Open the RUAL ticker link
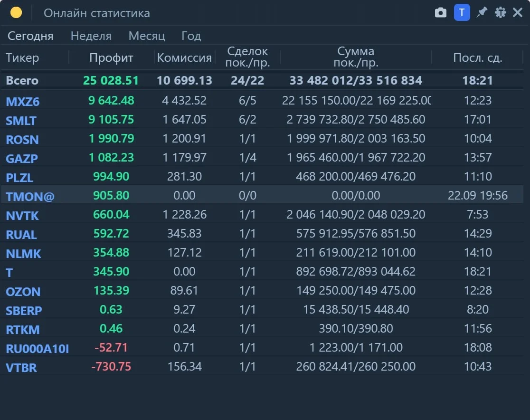The height and width of the screenshot is (420, 530). [x=21, y=234]
